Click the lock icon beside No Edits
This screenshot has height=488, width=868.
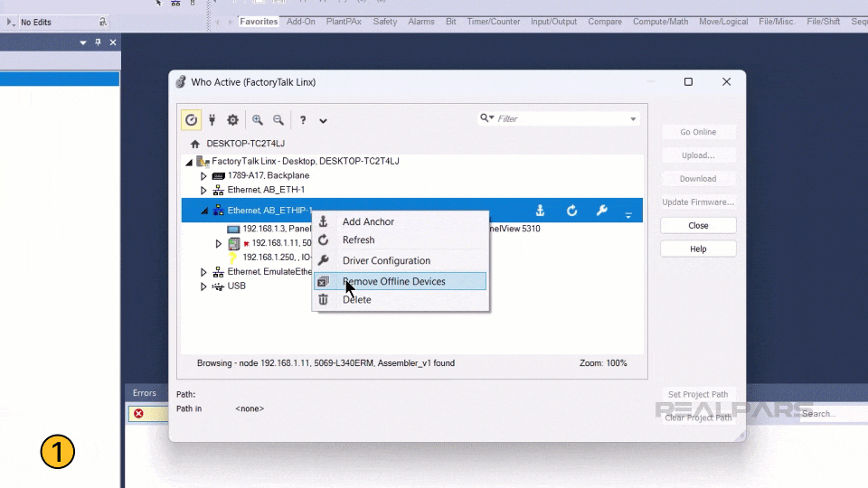pyautogui.click(x=102, y=22)
